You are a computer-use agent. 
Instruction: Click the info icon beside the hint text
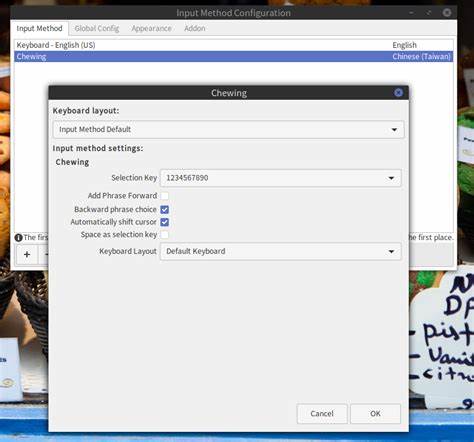pos(18,238)
